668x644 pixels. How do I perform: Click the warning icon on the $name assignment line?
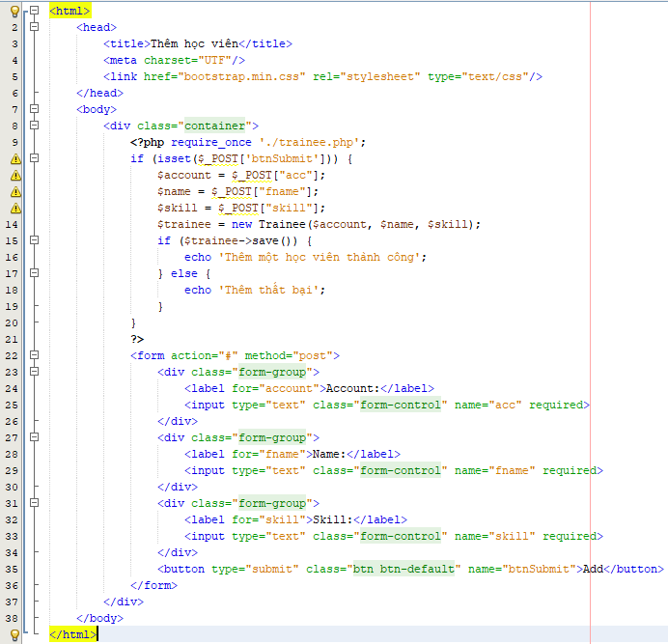click(15, 192)
